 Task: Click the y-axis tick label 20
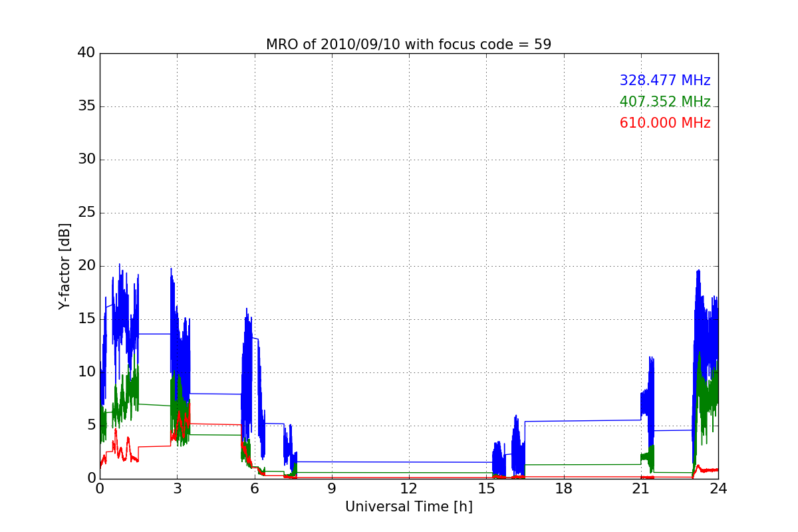point(86,266)
